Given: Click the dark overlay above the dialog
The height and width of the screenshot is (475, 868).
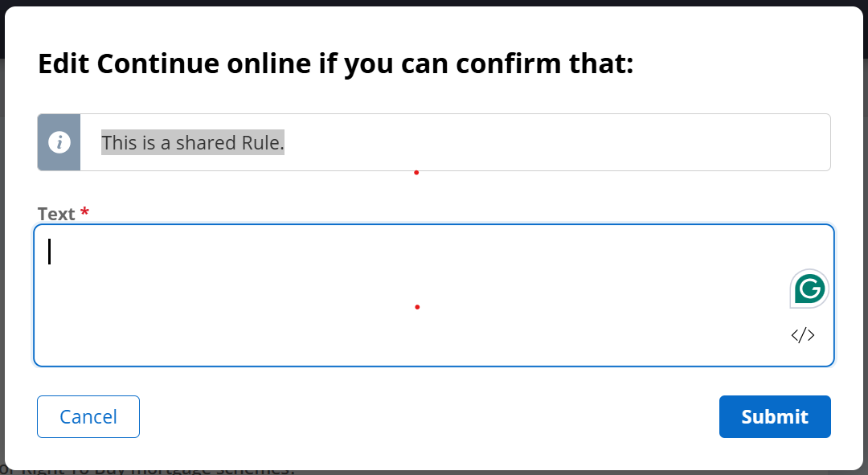Looking at the screenshot, I should [x=434, y=2].
